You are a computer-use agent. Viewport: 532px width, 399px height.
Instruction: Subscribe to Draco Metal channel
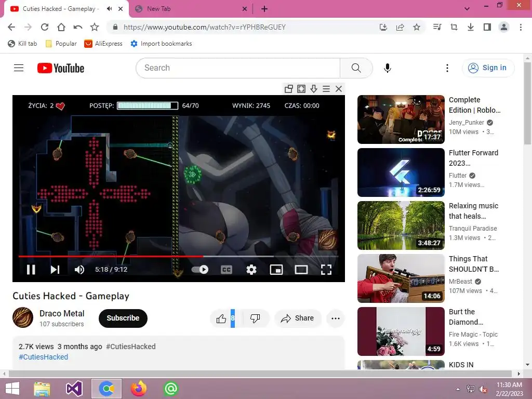(x=123, y=318)
